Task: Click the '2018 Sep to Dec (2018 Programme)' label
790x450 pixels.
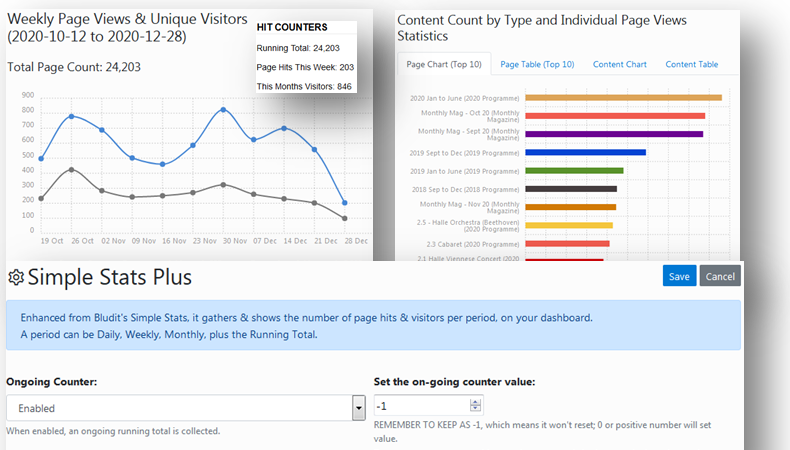Action: [x=465, y=189]
